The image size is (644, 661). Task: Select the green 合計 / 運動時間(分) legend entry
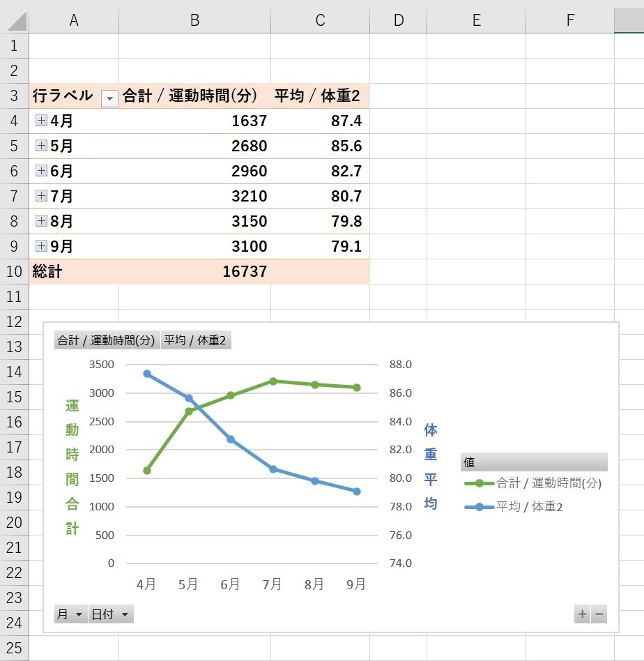532,483
